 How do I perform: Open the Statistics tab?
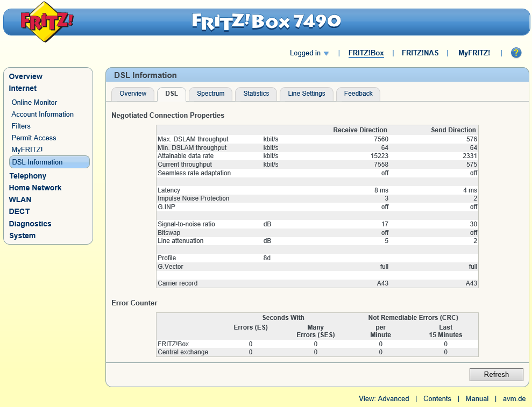256,94
